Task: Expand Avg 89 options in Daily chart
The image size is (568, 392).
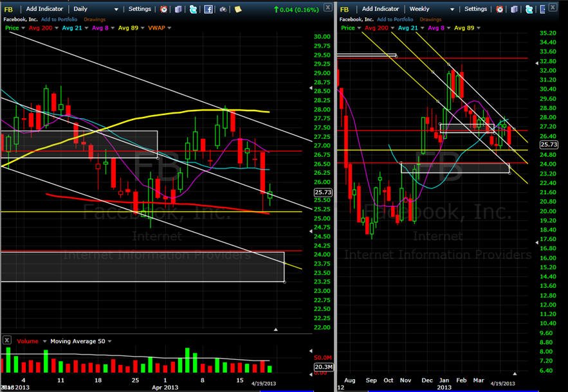Action: click(x=142, y=28)
